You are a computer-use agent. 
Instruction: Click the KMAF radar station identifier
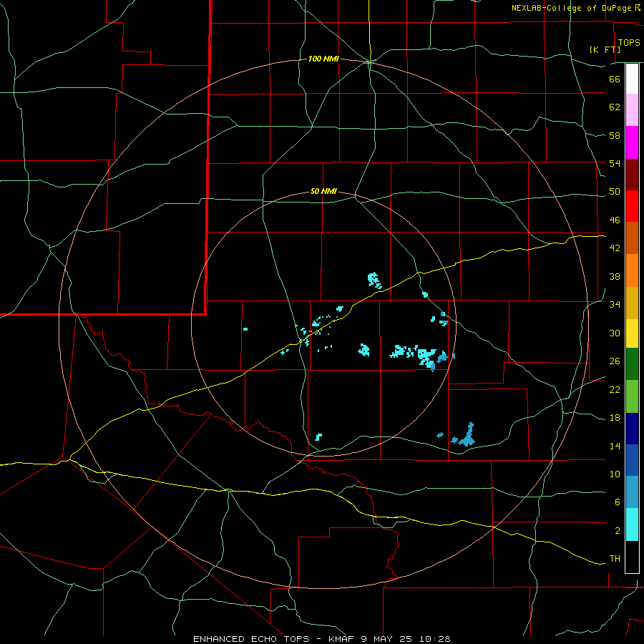pyautogui.click(x=342, y=639)
